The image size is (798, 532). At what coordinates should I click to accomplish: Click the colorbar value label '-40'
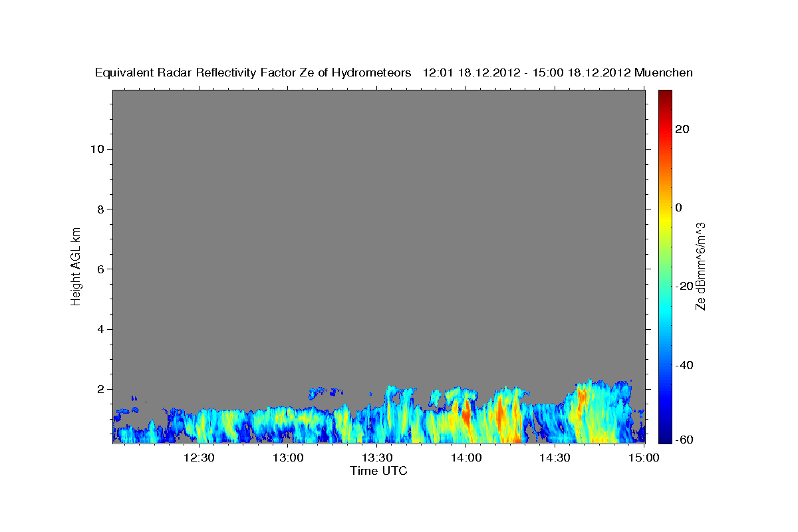pos(684,365)
